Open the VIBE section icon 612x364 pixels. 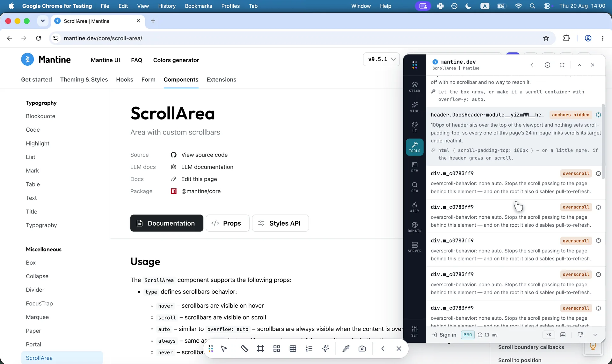(414, 107)
